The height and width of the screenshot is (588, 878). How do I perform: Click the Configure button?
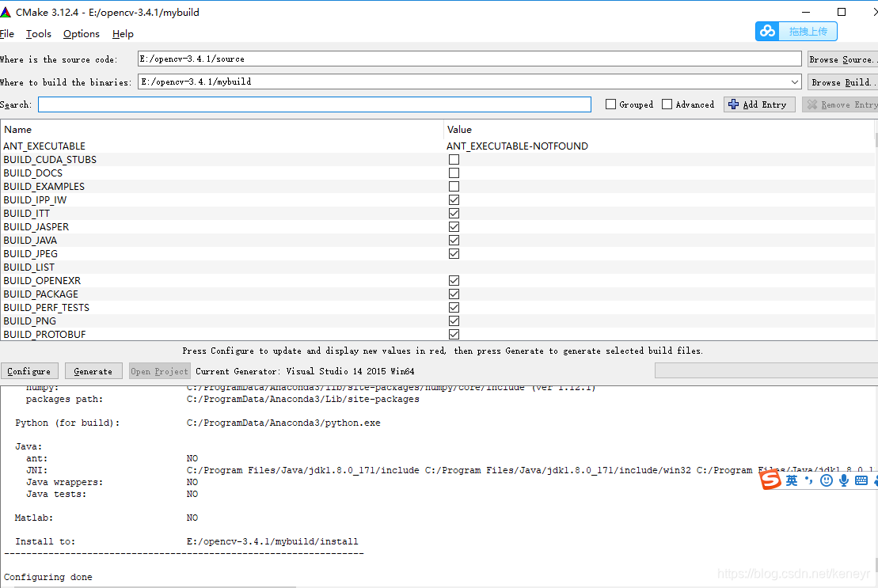tap(29, 371)
